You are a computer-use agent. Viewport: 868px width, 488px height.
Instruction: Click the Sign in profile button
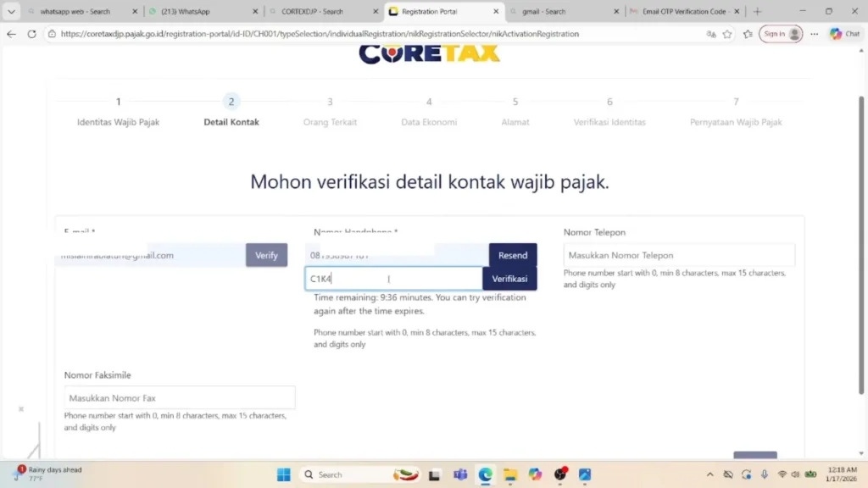pos(781,34)
